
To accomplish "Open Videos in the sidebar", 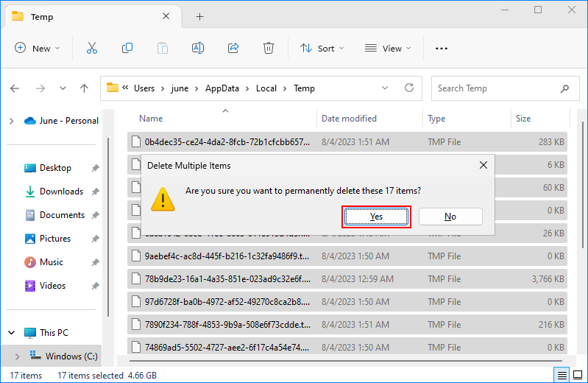I will point(45,286).
